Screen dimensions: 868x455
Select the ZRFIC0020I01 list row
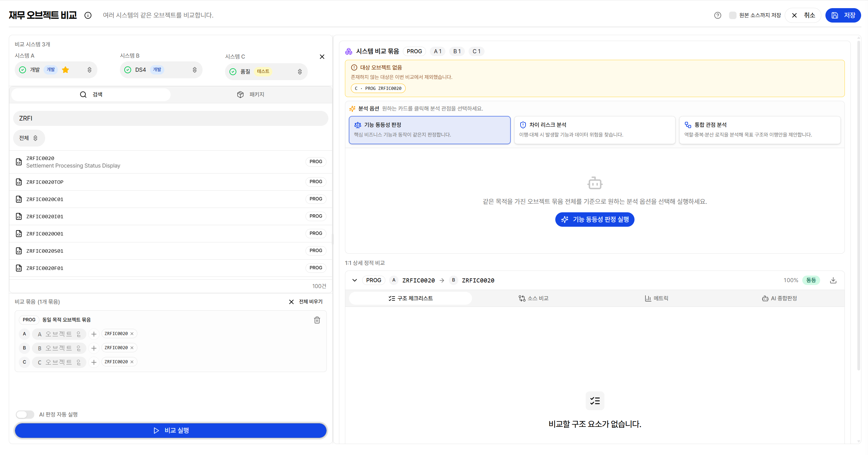(x=171, y=216)
